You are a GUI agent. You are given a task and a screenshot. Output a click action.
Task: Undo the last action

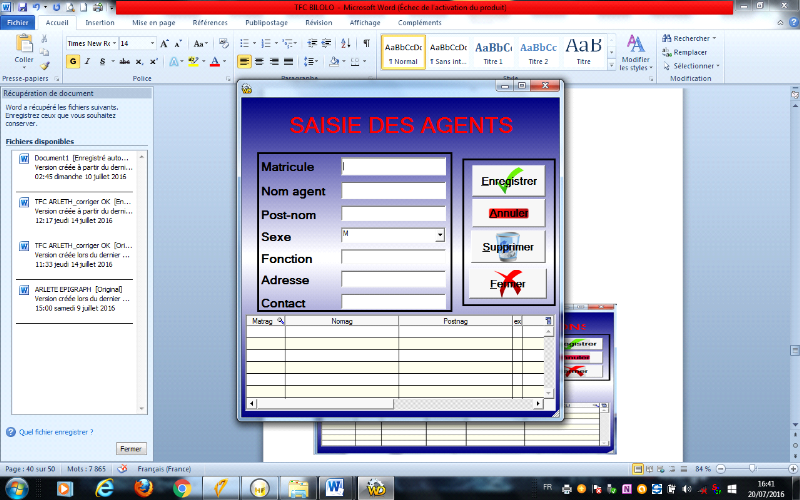point(36,7)
